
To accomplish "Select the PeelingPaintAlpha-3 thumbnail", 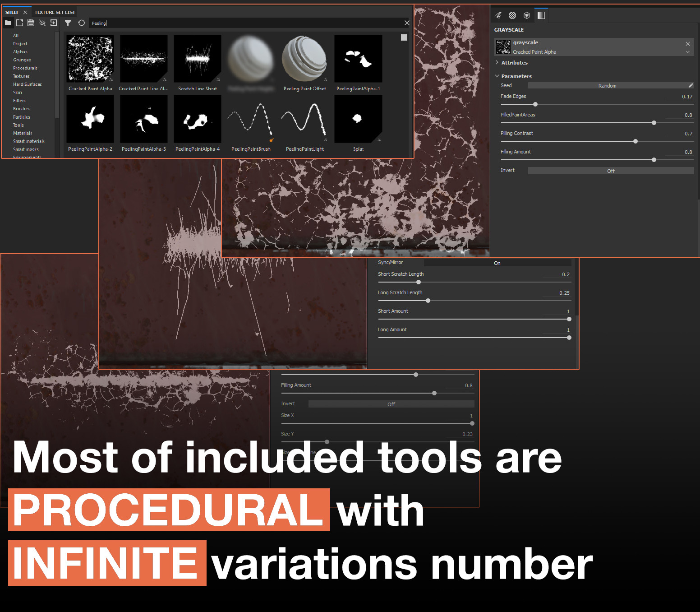I will [x=144, y=119].
